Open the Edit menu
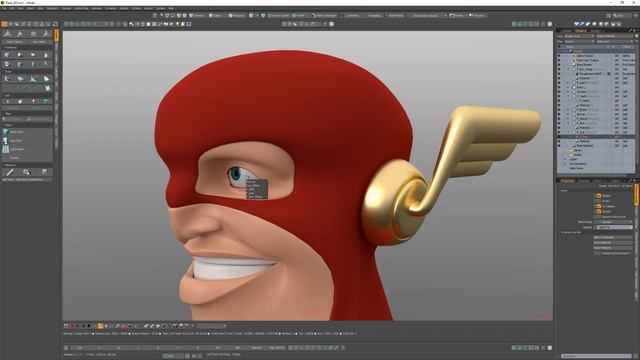 click(13, 8)
